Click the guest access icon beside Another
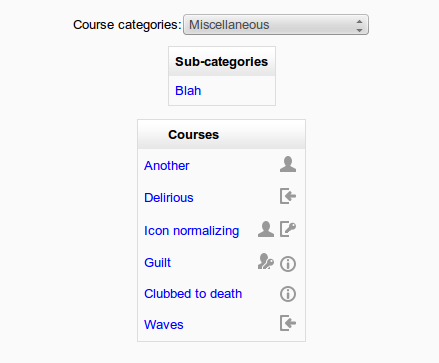439x363 pixels. point(288,164)
